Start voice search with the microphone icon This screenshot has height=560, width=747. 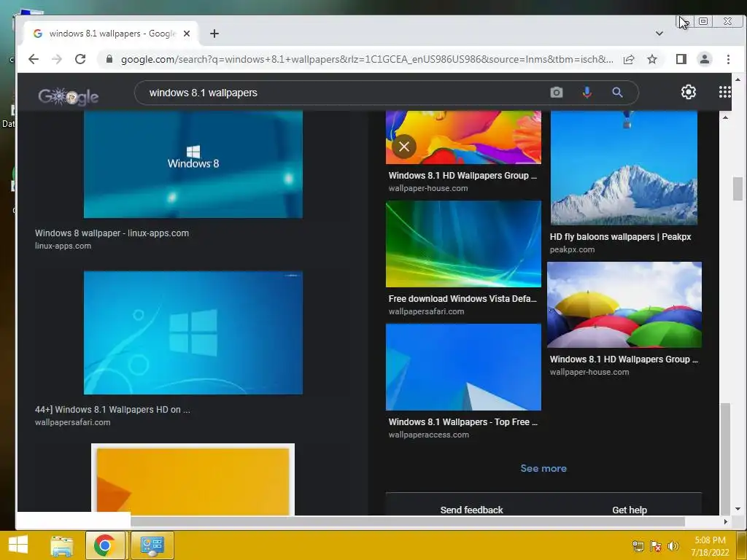point(587,93)
